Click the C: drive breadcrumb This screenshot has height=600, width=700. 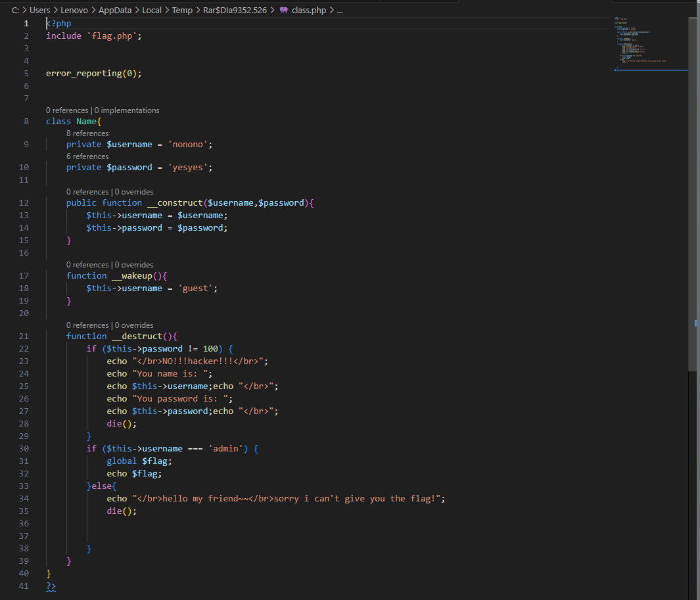click(15, 10)
